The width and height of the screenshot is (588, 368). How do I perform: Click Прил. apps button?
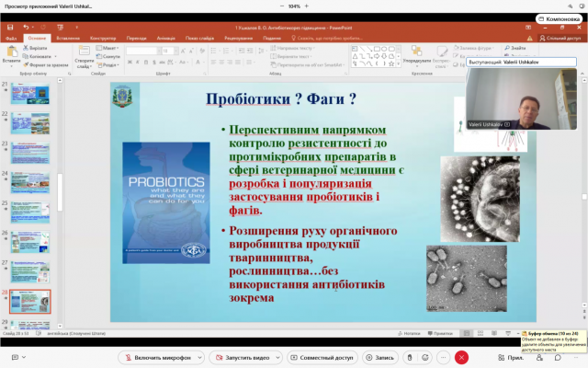click(511, 358)
